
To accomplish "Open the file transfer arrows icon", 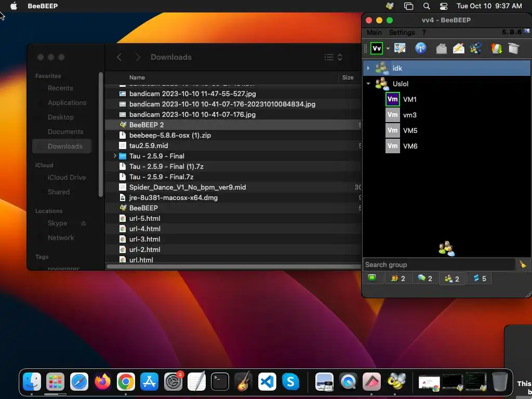I will [496, 48].
